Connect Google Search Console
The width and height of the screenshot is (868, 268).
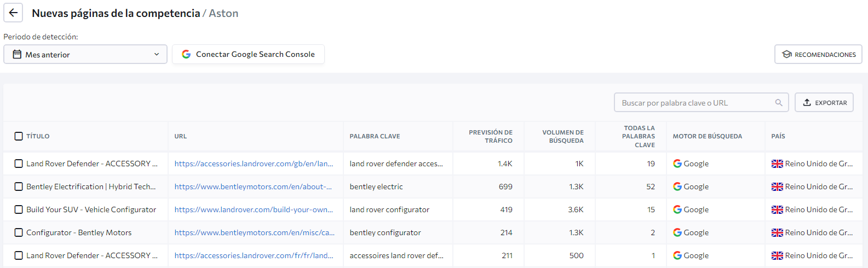(x=248, y=54)
